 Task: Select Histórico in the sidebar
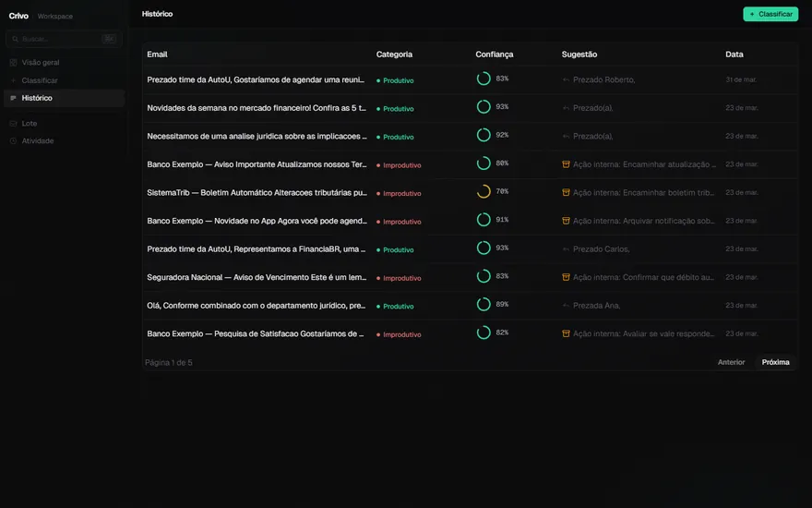tap(64, 98)
